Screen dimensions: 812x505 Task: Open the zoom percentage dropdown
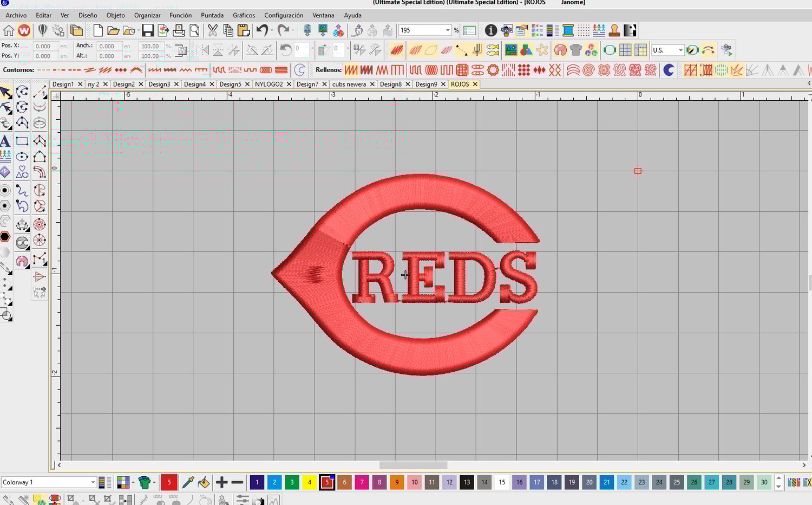click(x=448, y=30)
